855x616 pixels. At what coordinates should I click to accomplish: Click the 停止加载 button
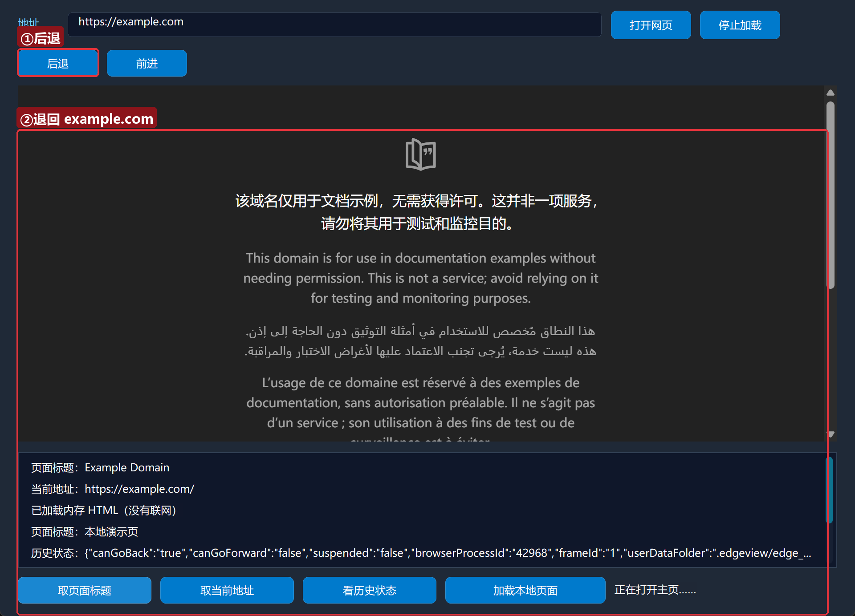pos(740,25)
